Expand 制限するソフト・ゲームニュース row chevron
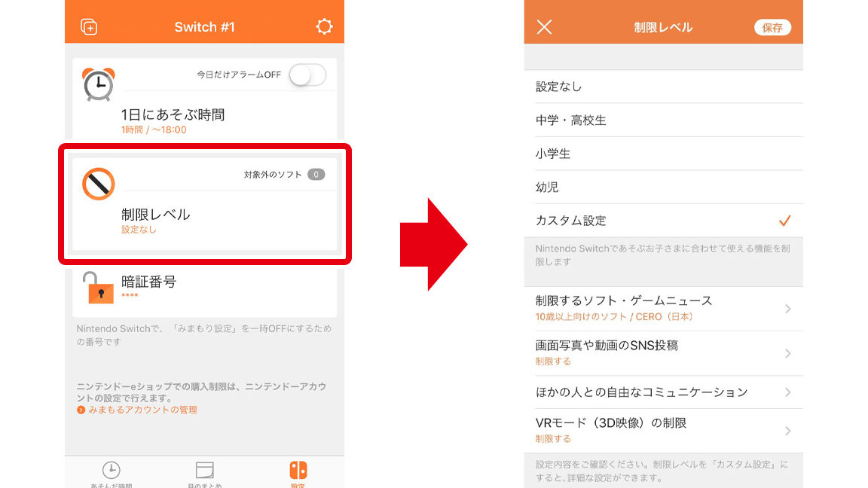The height and width of the screenshot is (488, 868). tap(787, 309)
